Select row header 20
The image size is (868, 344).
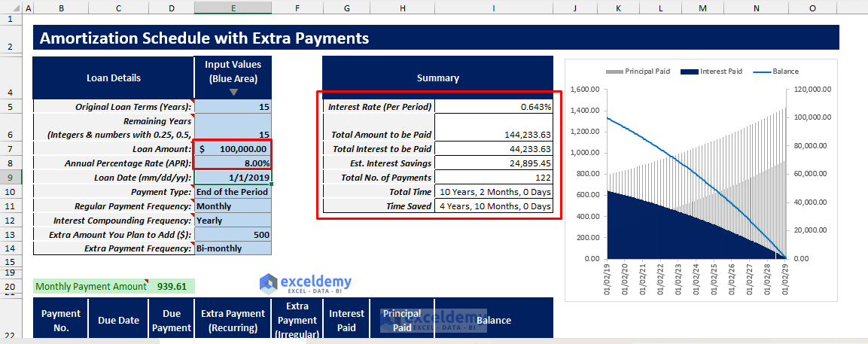click(11, 286)
